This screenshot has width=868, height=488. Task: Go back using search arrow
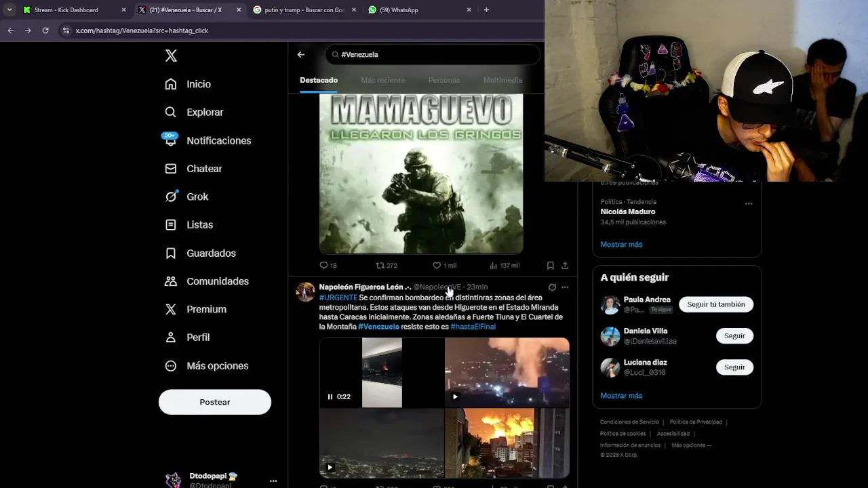tap(301, 55)
